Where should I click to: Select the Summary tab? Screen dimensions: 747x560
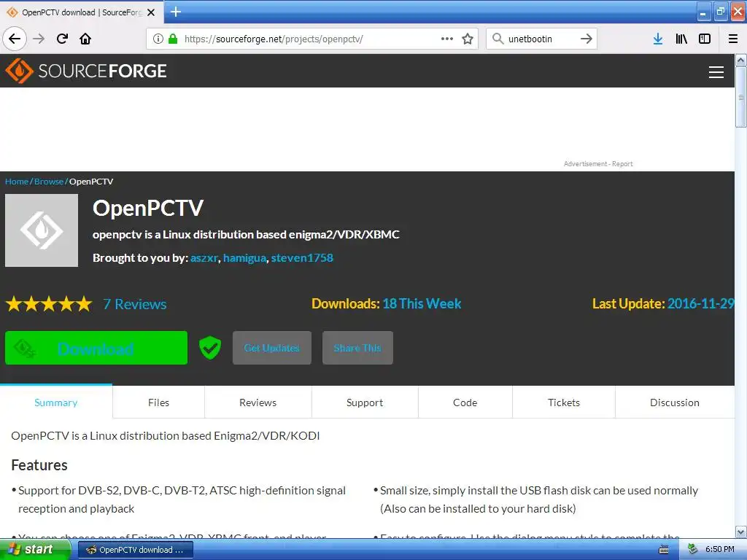(x=55, y=402)
